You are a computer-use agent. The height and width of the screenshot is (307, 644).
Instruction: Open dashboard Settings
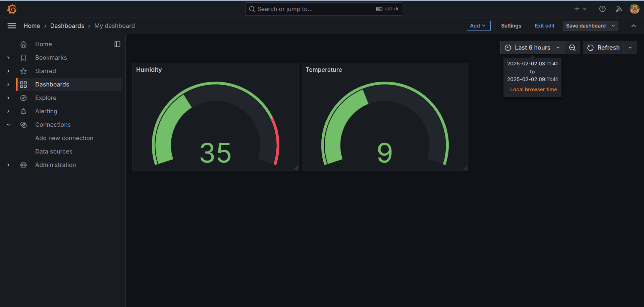point(511,25)
